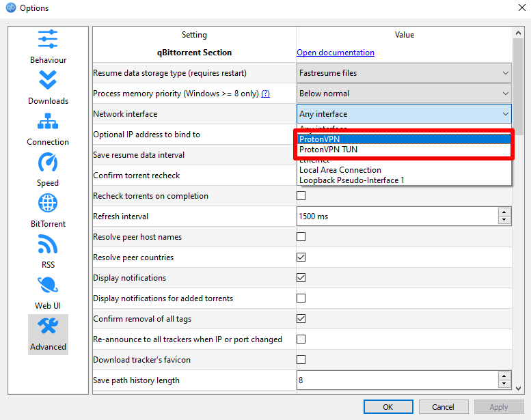The width and height of the screenshot is (531, 420).
Task: Select the Advanced tools icon
Action: pos(48,326)
